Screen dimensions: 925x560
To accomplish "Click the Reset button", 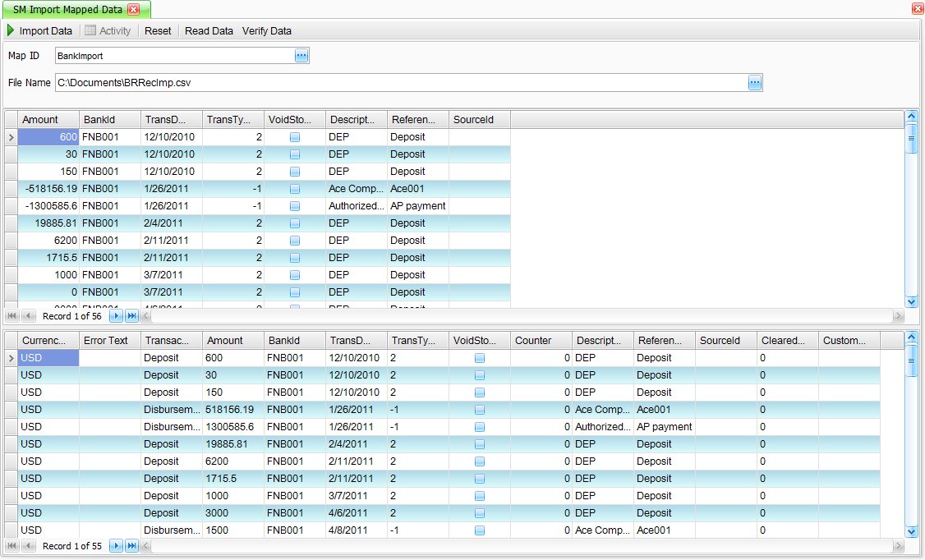I will point(158,31).
